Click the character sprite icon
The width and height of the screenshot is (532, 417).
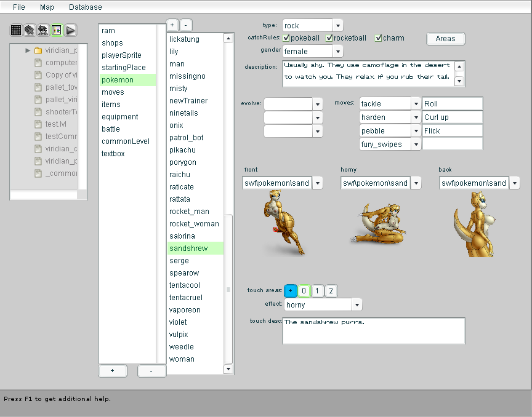point(43,30)
